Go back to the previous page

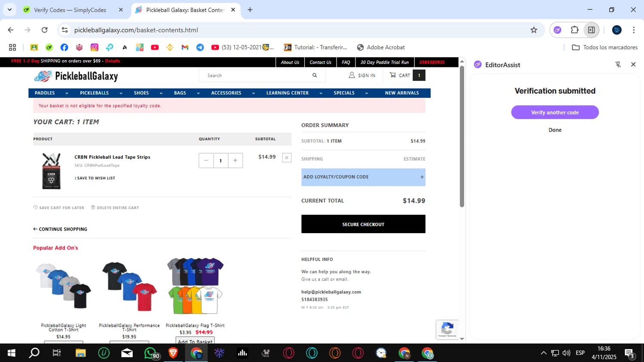[11, 30]
